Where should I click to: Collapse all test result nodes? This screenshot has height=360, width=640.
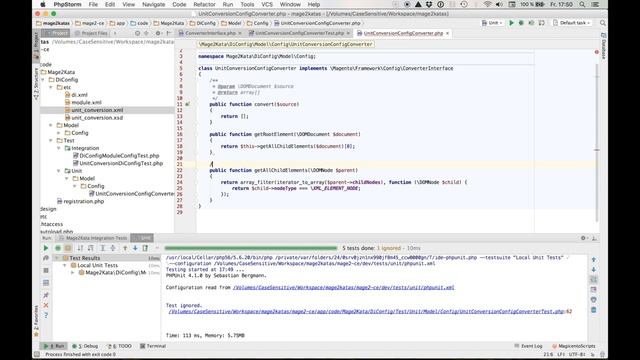[113, 248]
